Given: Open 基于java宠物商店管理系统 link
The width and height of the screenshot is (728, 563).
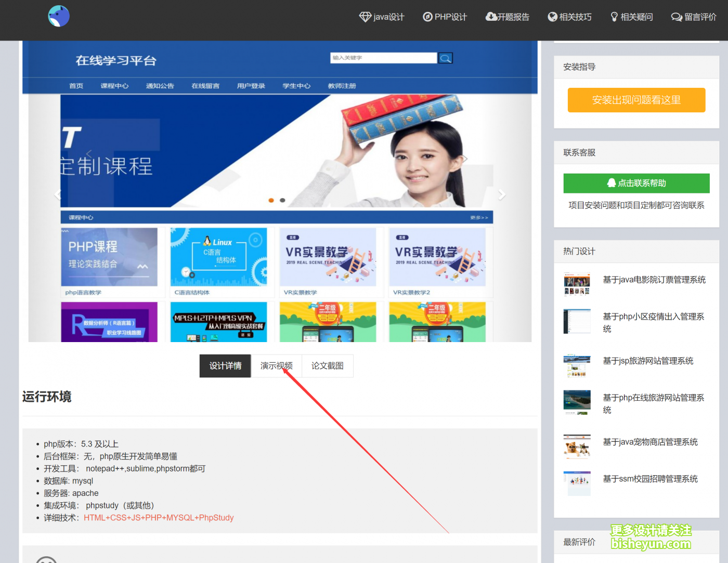Looking at the screenshot, I should point(650,442).
